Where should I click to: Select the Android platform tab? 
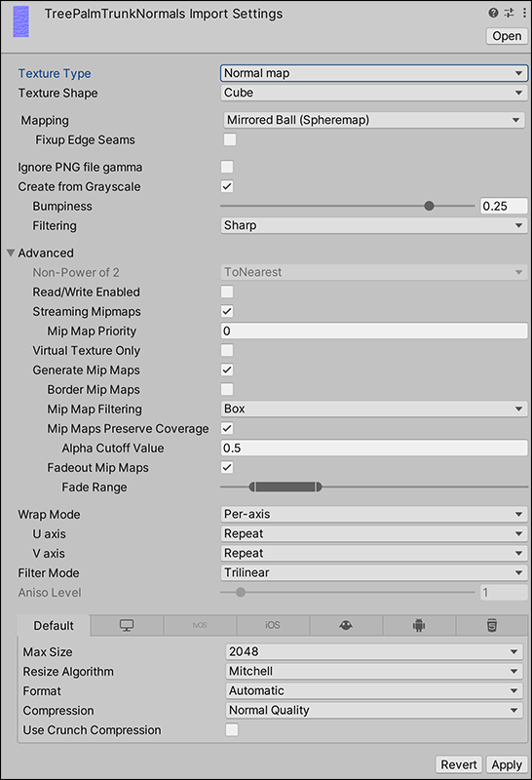pyautogui.click(x=419, y=625)
